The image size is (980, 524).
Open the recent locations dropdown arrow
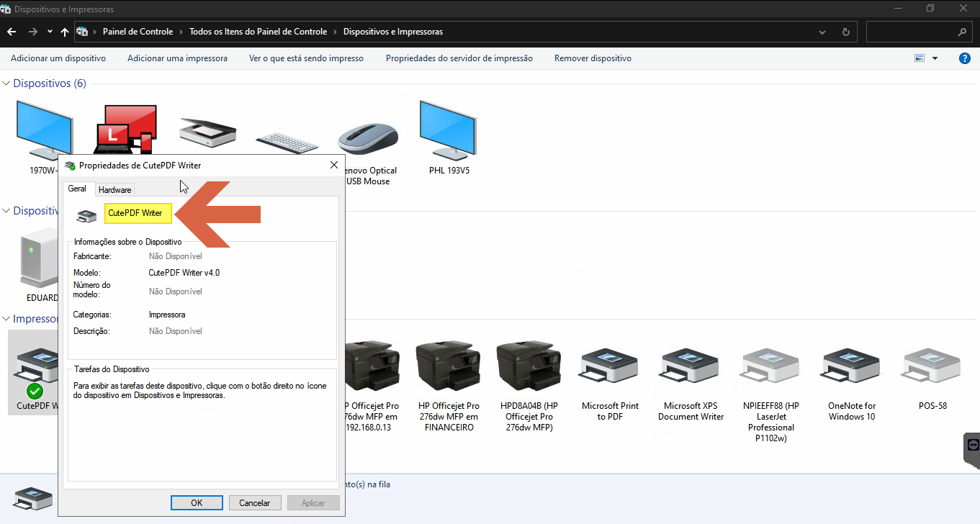50,32
